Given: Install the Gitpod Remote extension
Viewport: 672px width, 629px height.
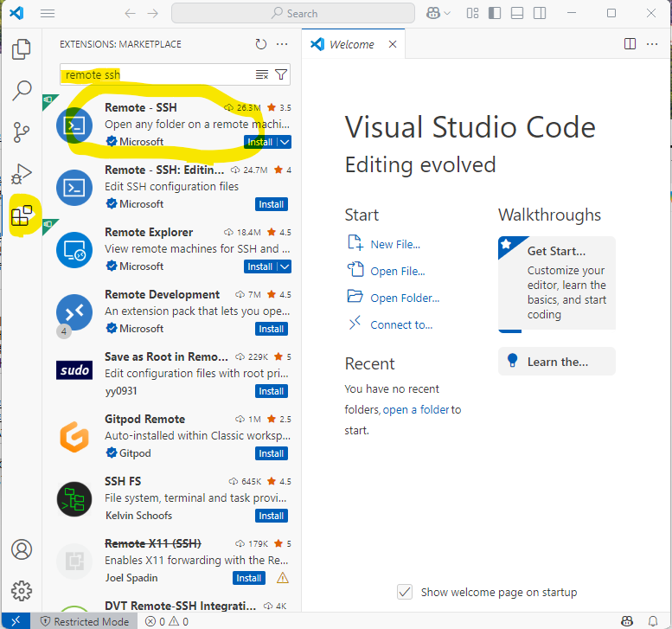Looking at the screenshot, I should pyautogui.click(x=272, y=453).
